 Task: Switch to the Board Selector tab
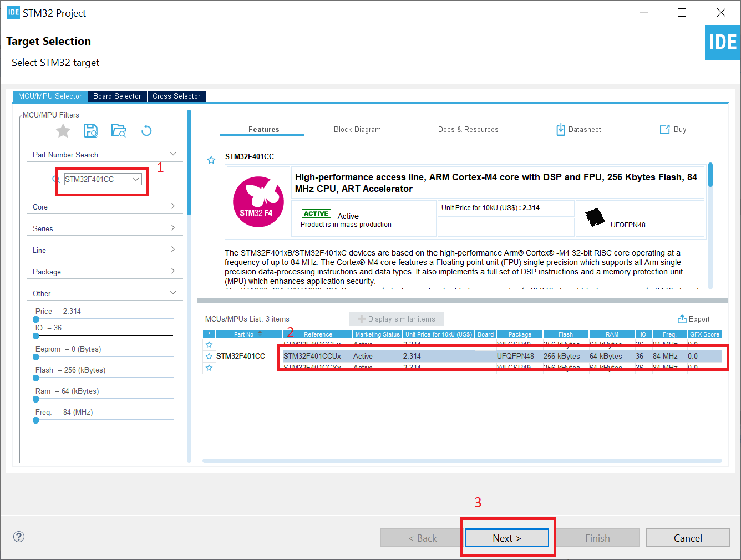point(117,96)
